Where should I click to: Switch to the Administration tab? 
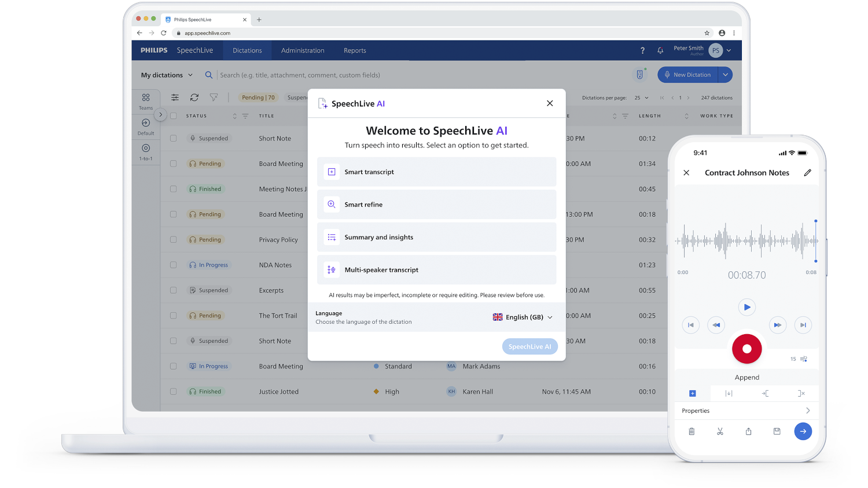click(303, 51)
